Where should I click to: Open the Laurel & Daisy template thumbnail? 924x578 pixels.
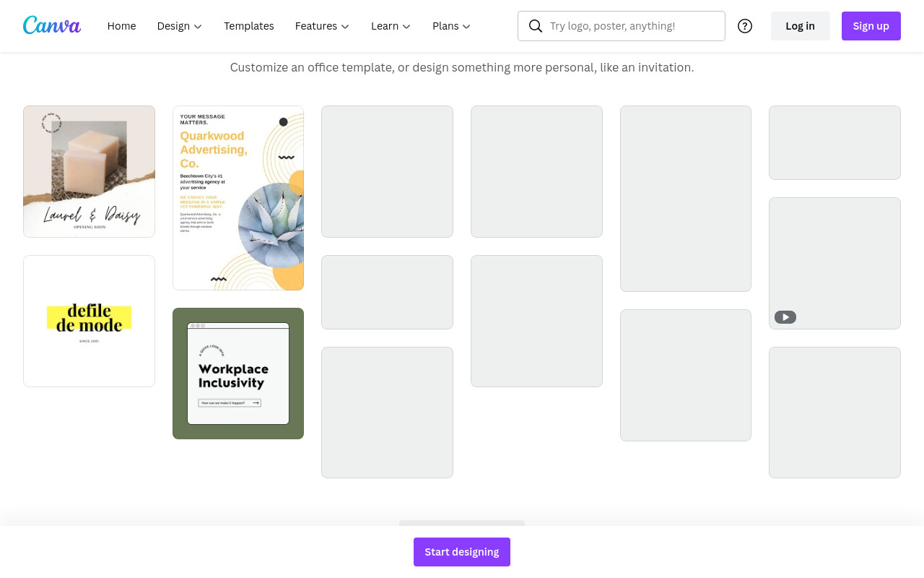[89, 171]
